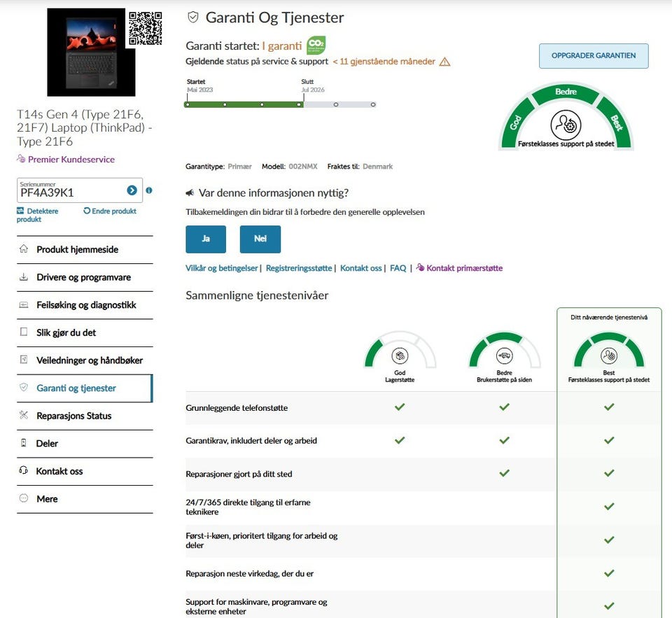This screenshot has height=618, width=672.
Task: Click Bedre checkmark in Reparasjoner gjort på ditt sted row
Action: (505, 473)
